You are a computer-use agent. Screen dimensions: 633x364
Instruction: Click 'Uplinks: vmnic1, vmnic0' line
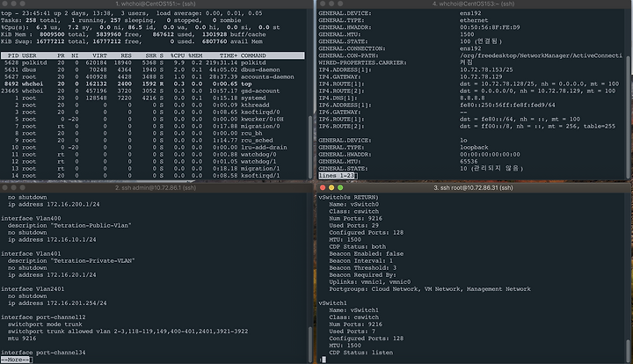pyautogui.click(x=370, y=281)
